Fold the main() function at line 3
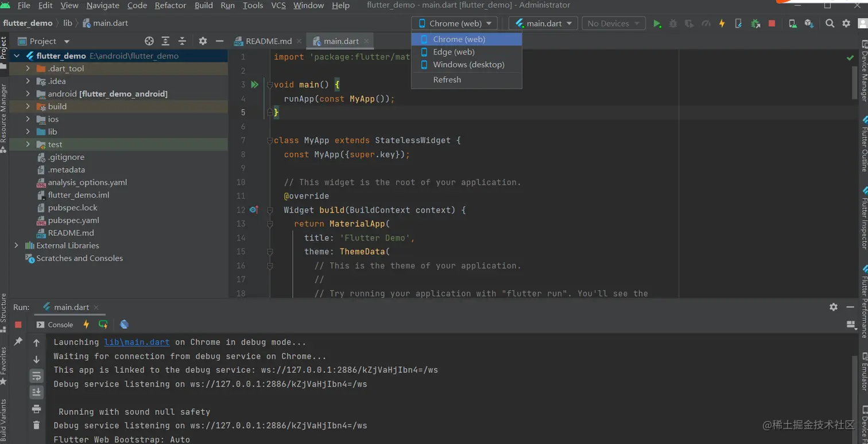 click(x=270, y=85)
